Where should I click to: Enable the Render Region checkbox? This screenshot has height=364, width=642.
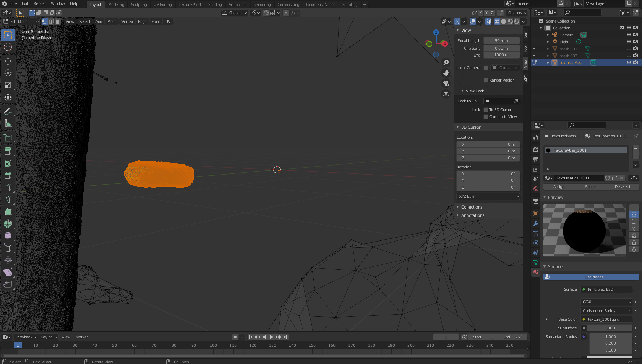(486, 80)
